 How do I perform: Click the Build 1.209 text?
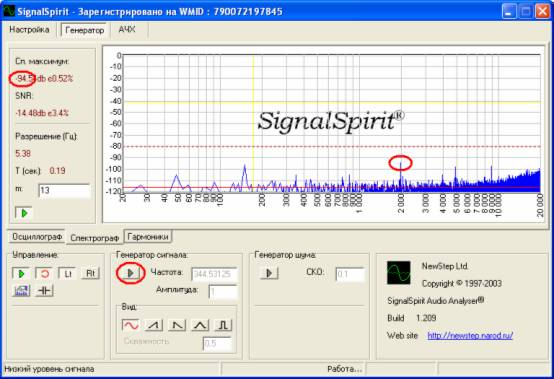click(x=412, y=318)
